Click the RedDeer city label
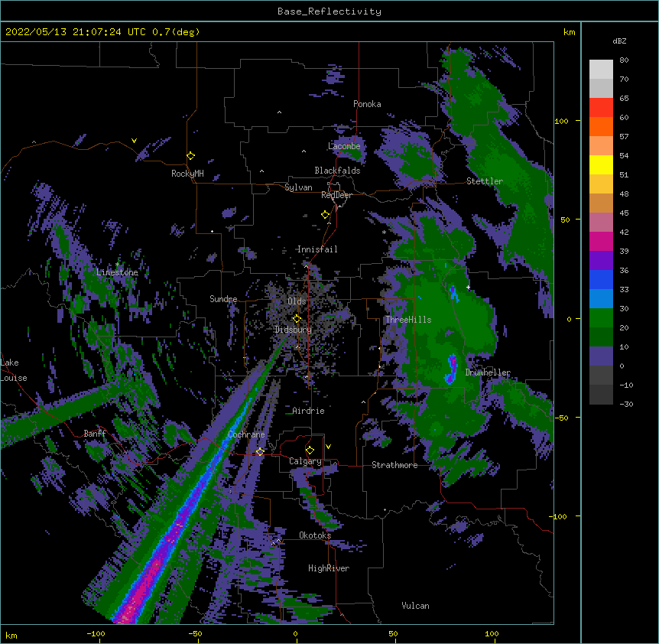This screenshot has width=659, height=644. (336, 195)
